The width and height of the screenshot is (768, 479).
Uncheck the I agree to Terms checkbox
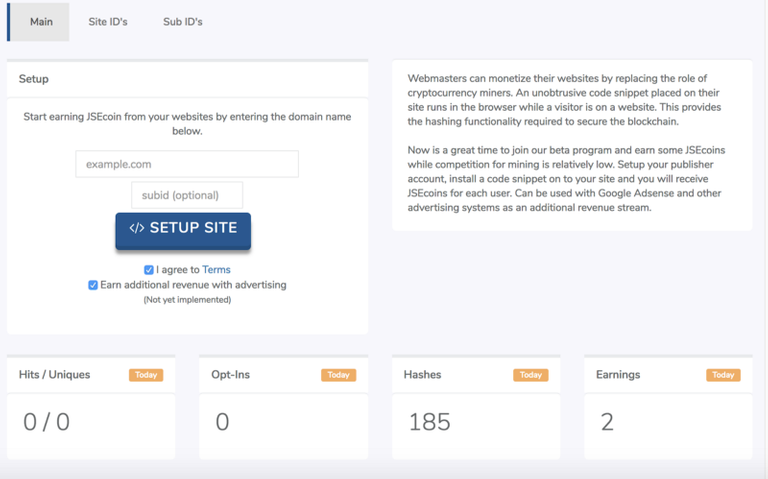149,270
